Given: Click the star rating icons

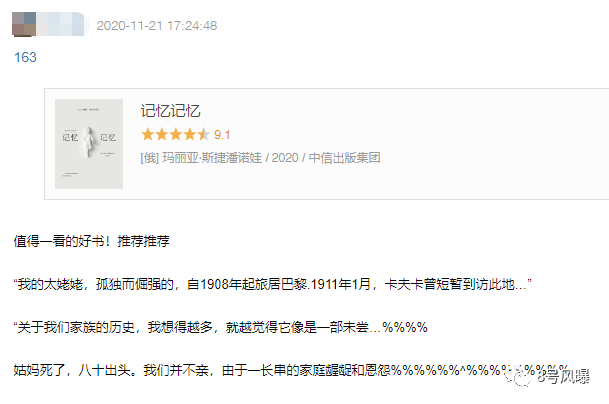Looking at the screenshot, I should (175, 134).
